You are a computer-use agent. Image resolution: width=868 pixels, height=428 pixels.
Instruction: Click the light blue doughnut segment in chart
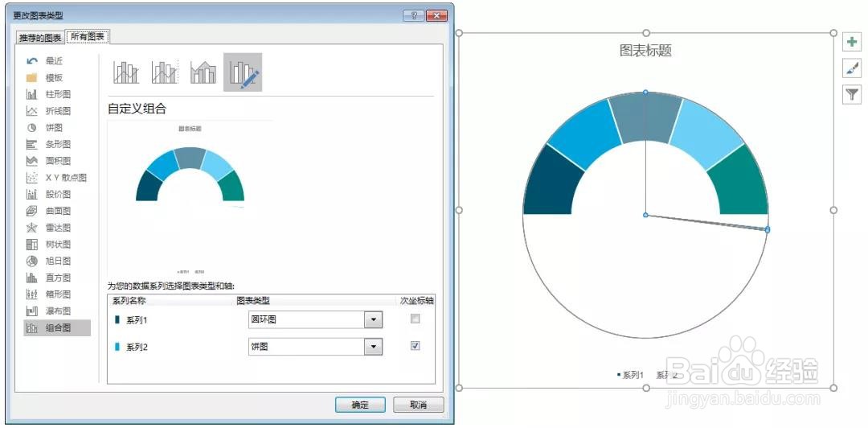(x=706, y=132)
